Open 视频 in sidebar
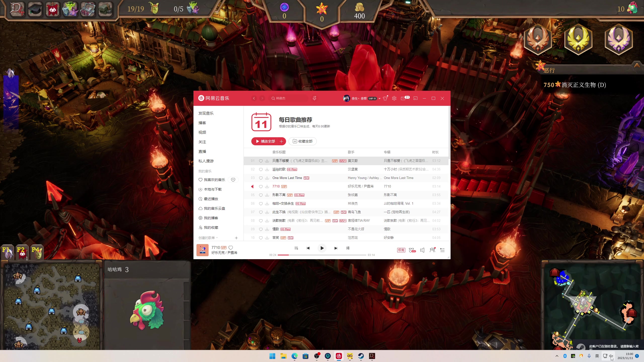644x362 pixels. coord(202,132)
